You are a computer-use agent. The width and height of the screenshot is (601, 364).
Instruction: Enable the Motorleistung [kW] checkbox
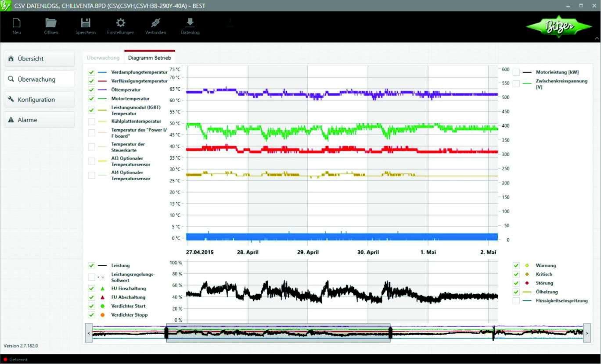point(516,72)
